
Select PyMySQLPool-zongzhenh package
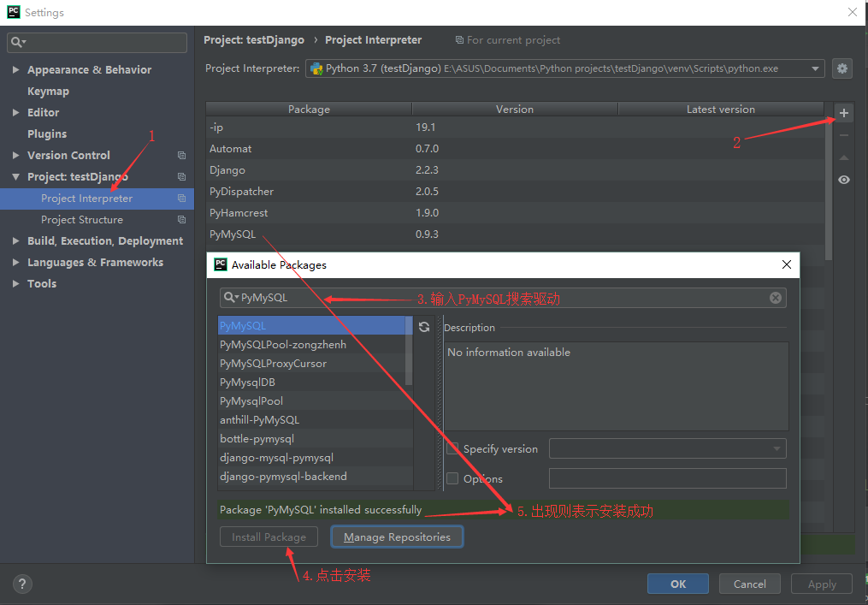click(x=311, y=345)
